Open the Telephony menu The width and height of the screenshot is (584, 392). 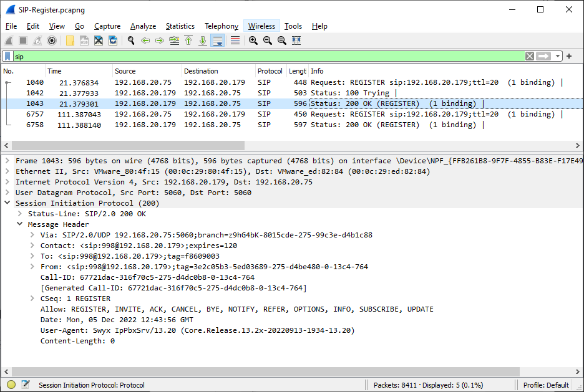point(221,26)
